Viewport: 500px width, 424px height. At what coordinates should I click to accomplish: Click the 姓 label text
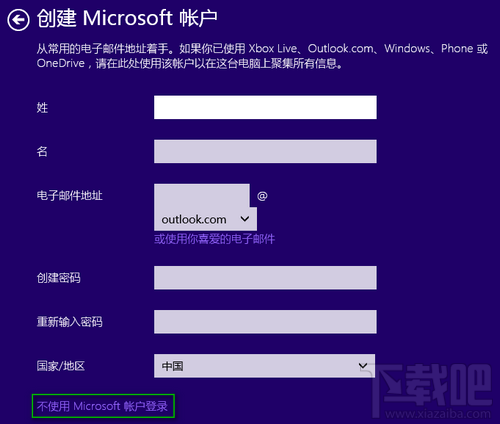click(x=42, y=108)
